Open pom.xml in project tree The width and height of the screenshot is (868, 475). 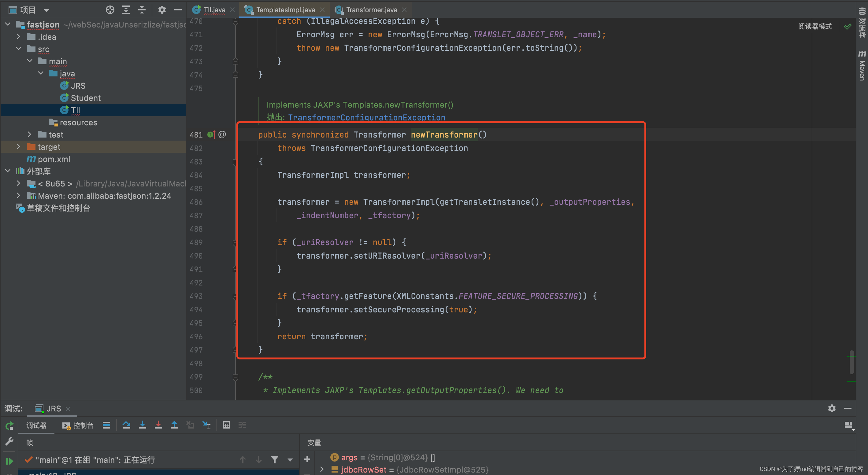coord(48,159)
